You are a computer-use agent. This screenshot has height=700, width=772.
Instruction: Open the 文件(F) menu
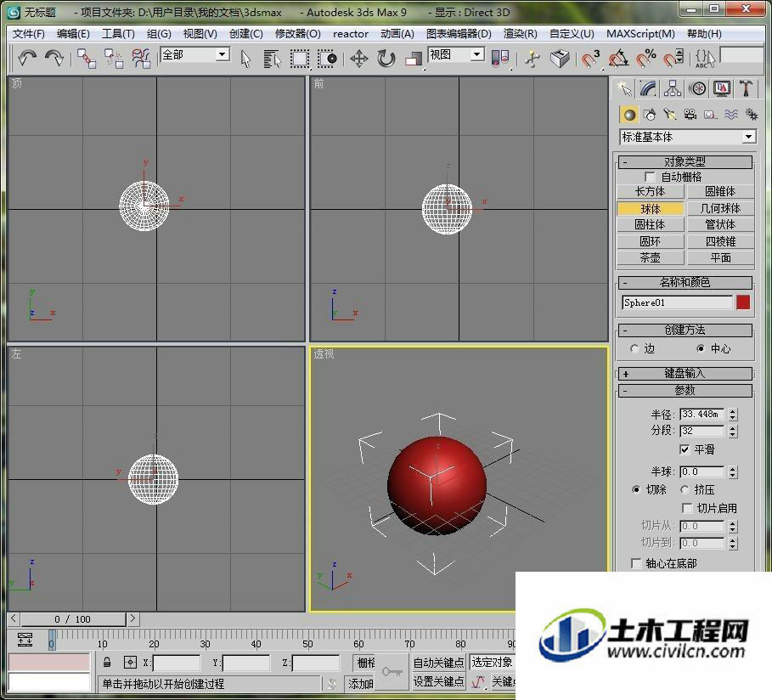point(29,34)
